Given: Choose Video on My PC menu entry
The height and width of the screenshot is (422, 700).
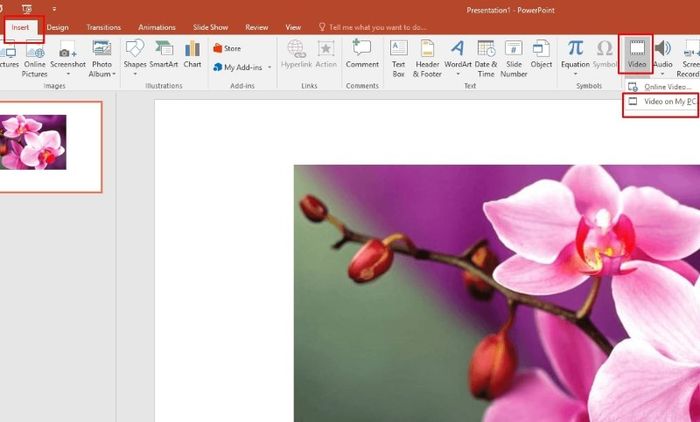Looking at the screenshot, I should tap(662, 101).
